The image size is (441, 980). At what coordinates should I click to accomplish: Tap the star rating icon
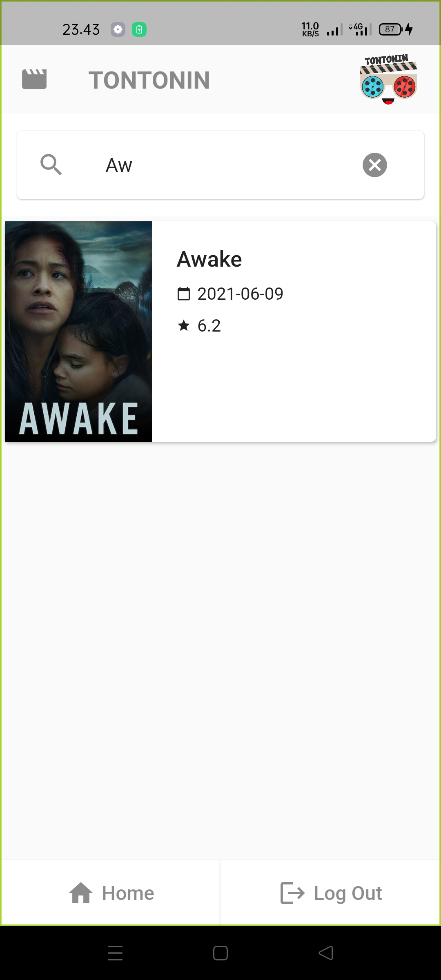pos(184,325)
